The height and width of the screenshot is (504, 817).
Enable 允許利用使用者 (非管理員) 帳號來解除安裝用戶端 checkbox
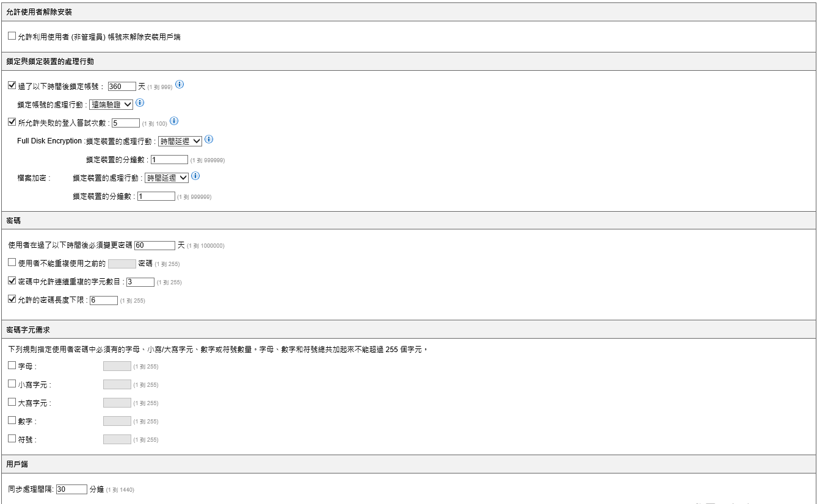point(12,36)
